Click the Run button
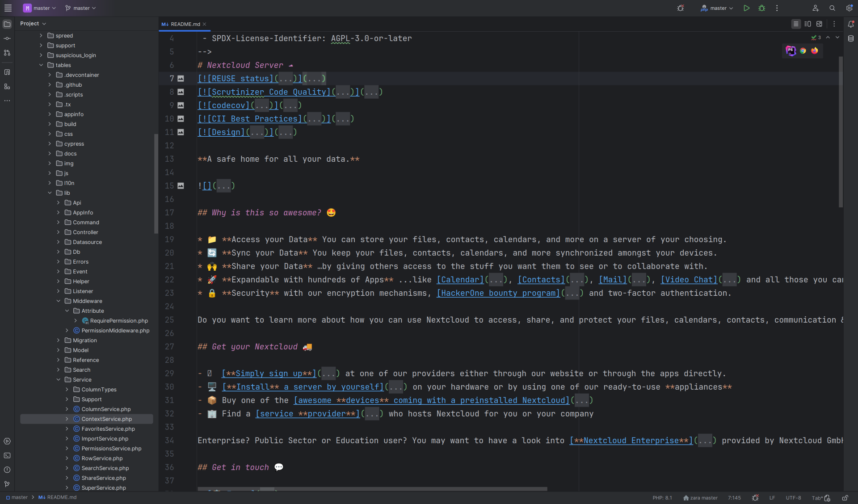Image resolution: width=858 pixels, height=504 pixels. click(x=746, y=8)
